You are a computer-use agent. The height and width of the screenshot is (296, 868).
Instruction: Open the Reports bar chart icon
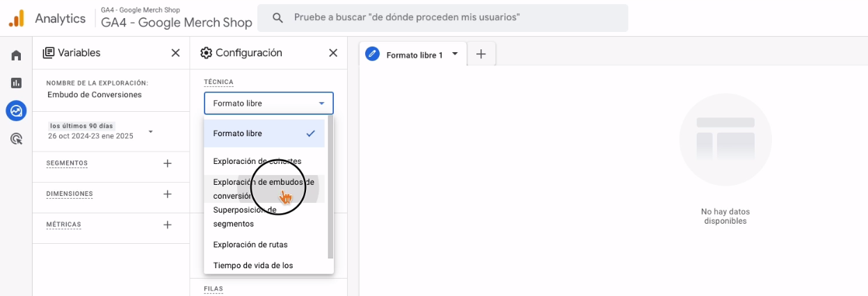[16, 83]
